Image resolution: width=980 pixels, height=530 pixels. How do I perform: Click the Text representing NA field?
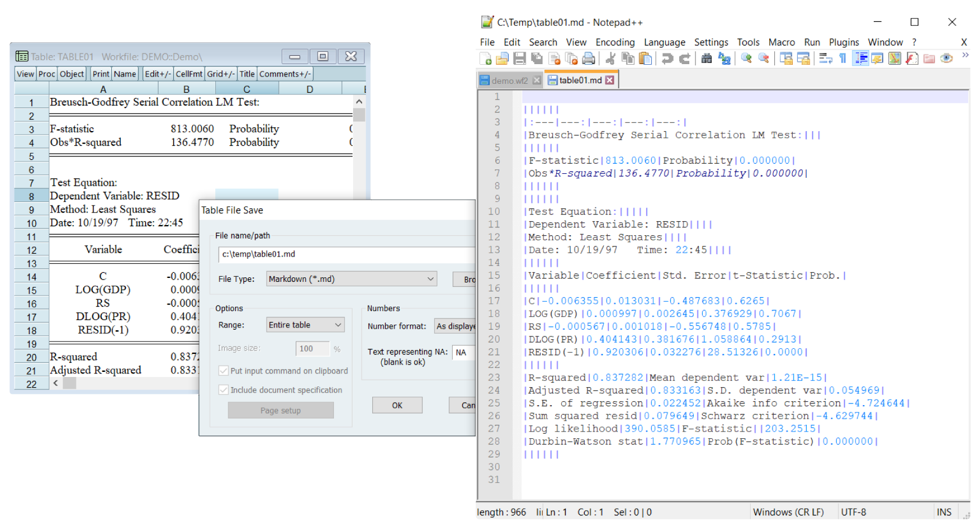click(x=463, y=352)
